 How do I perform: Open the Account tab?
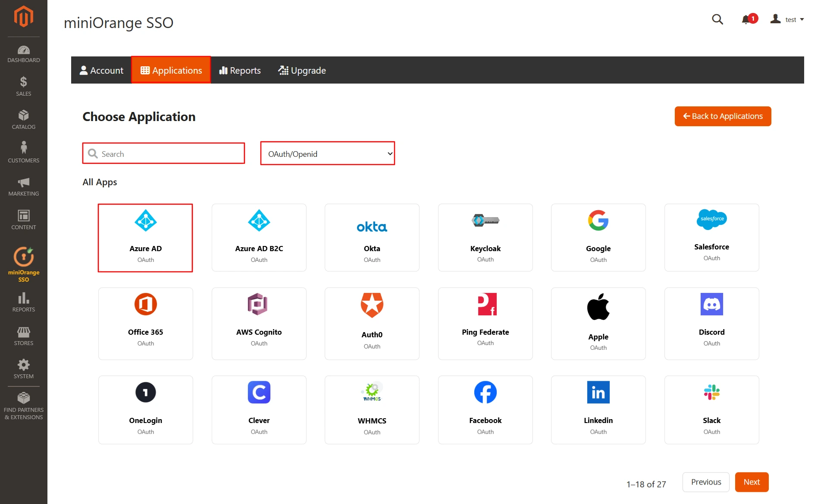point(101,70)
